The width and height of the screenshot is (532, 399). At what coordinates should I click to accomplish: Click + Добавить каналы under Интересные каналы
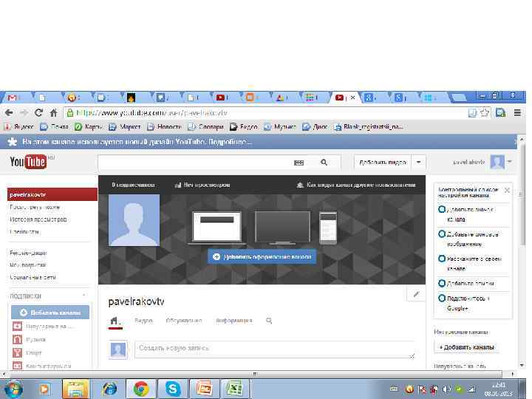tap(467, 347)
